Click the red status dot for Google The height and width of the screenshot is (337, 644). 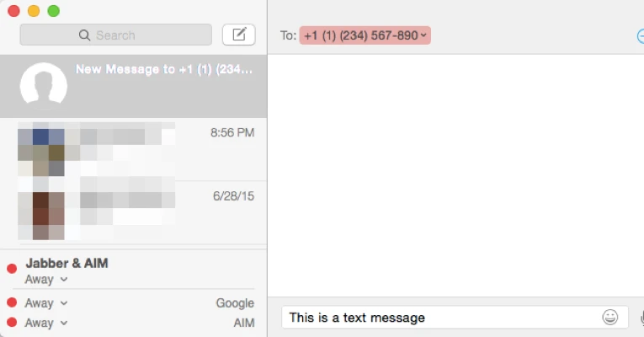12,302
